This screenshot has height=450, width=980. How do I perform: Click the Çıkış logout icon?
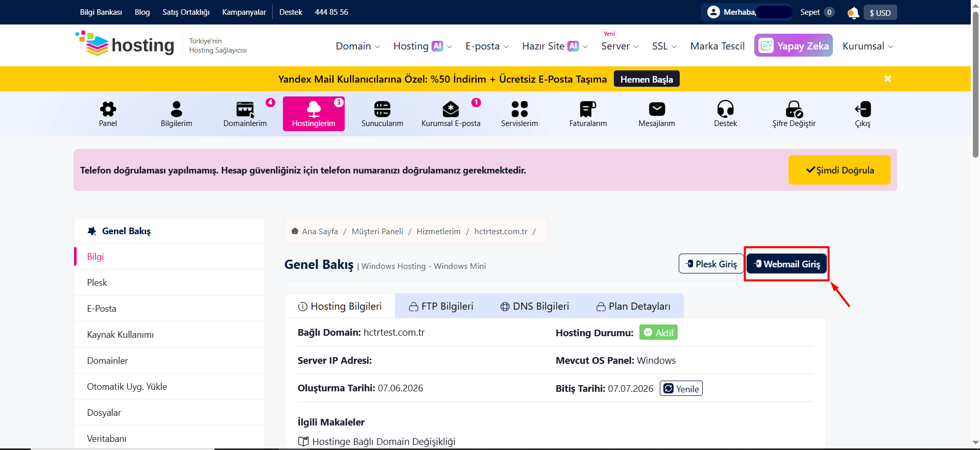point(863,109)
